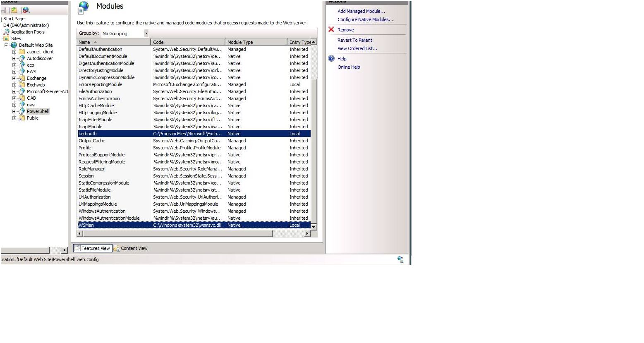
Task: Click the Default Web Site globe icon
Action: [x=14, y=45]
